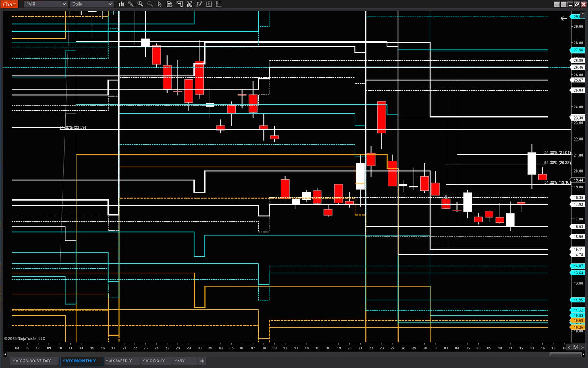The height and width of the screenshot is (368, 588).
Task: Click the cyan 14.07 price marker
Action: (x=578, y=266)
